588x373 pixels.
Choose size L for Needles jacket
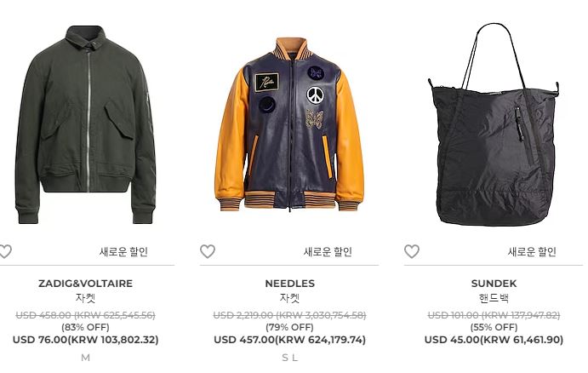click(294, 358)
